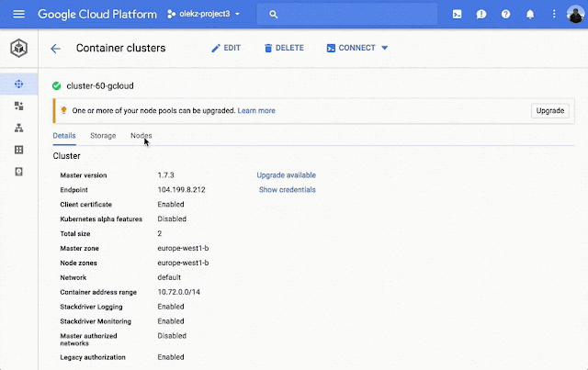588x370 pixels.
Task: Select the container clusters sidebar icon
Action: pos(18,84)
